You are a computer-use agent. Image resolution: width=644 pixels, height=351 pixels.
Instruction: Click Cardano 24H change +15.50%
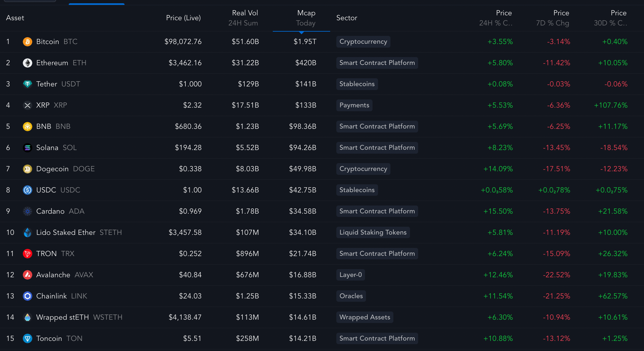tap(498, 211)
